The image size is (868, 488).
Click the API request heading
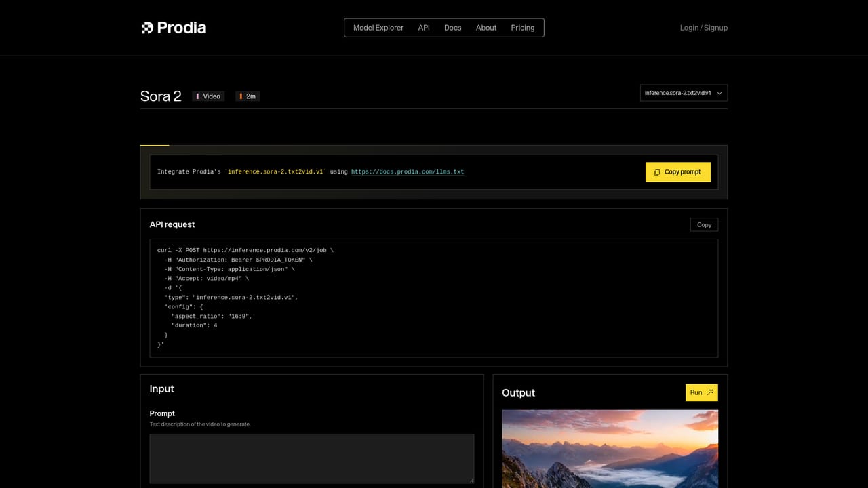(x=172, y=224)
